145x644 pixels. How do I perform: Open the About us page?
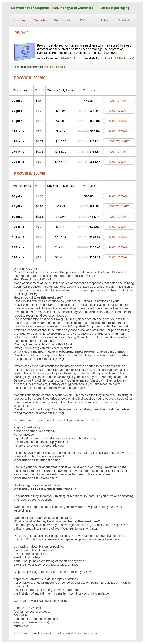(19, 21)
